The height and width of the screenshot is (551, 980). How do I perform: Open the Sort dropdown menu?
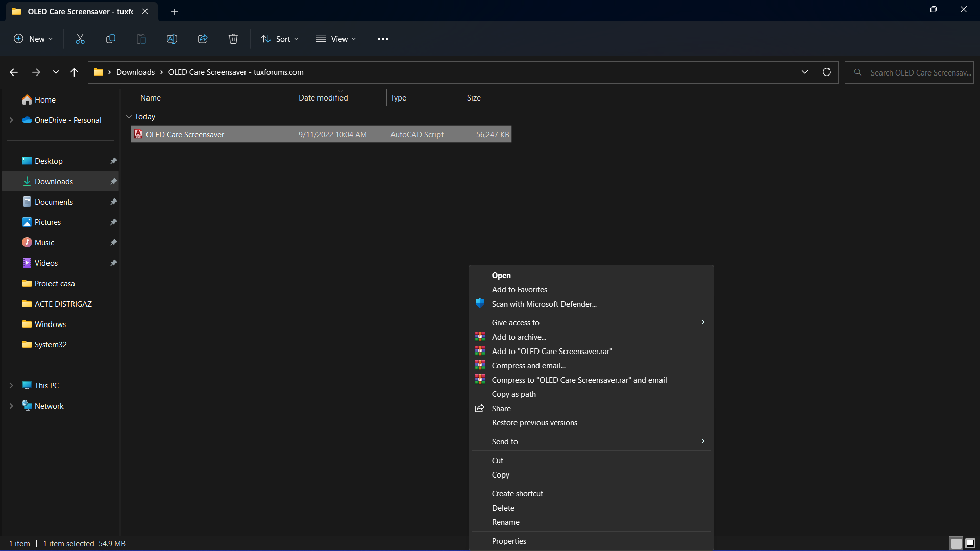click(x=280, y=39)
